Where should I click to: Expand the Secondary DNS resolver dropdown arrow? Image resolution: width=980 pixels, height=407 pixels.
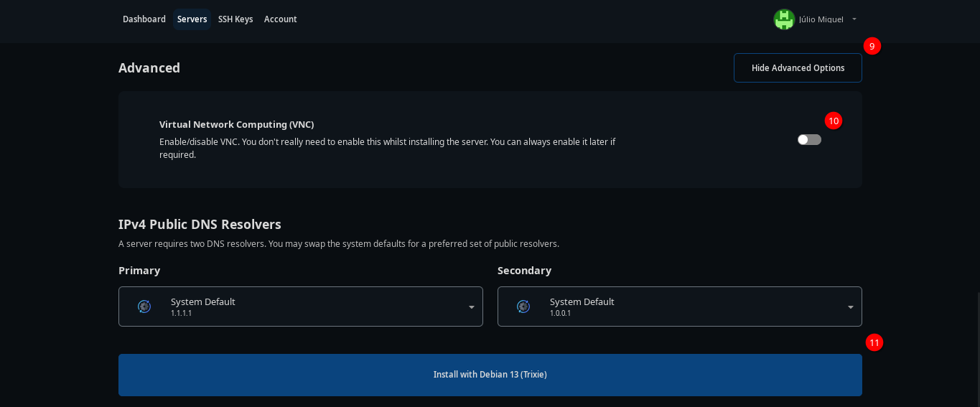coord(851,307)
